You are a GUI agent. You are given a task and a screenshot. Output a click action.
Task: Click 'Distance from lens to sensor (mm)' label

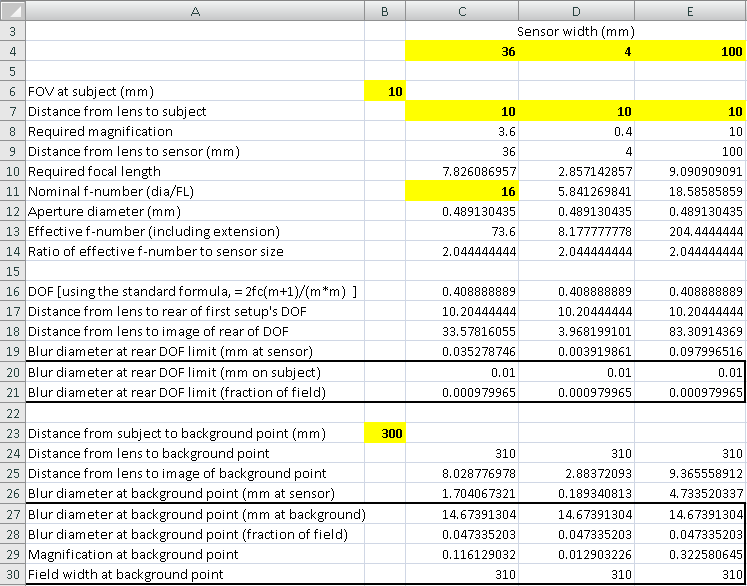click(x=133, y=152)
